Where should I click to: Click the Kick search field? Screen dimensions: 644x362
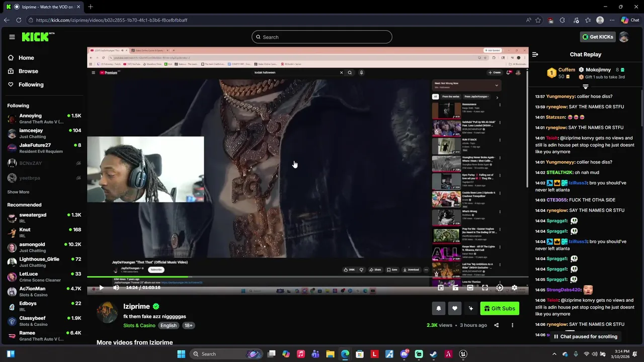click(322, 37)
